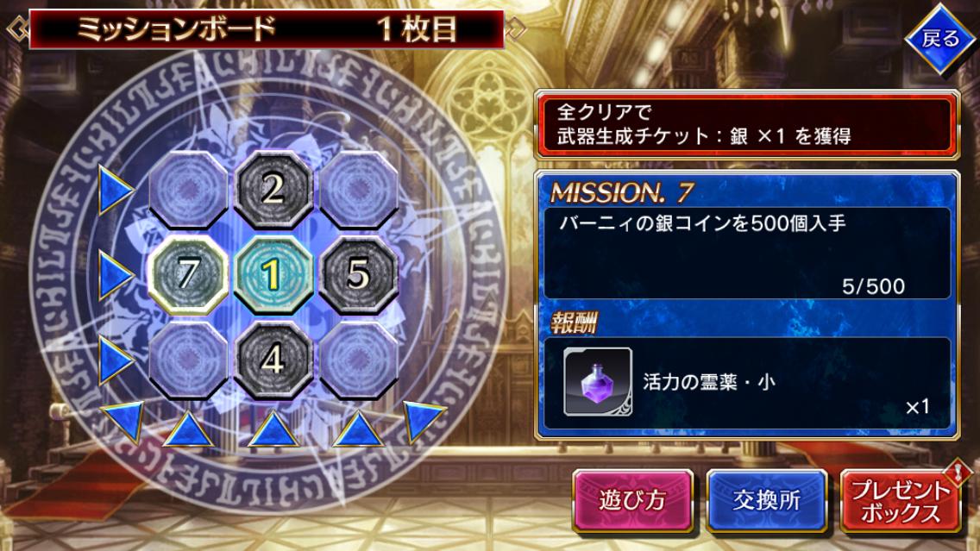Select mission tile number 5
Viewport: 980px width, 551px height.
click(359, 274)
